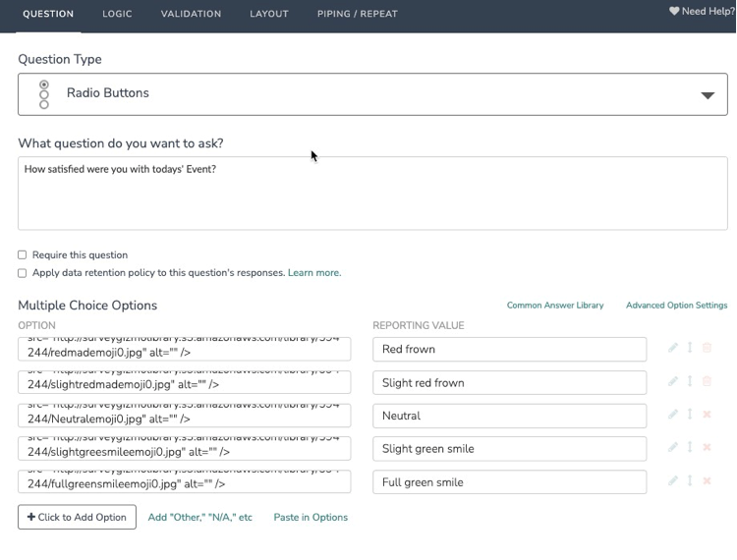Click the reorder arrows icon for Full green smile
This screenshot has height=560, width=737.
coord(690,481)
